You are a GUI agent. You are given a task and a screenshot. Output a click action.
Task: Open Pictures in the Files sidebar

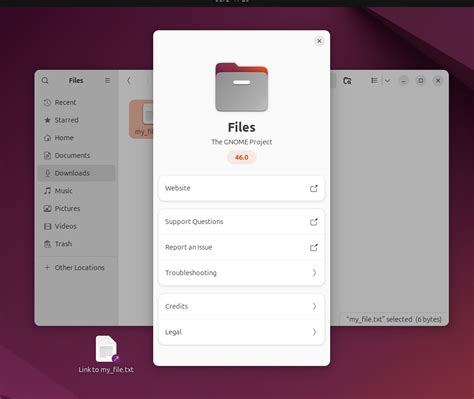[77, 208]
